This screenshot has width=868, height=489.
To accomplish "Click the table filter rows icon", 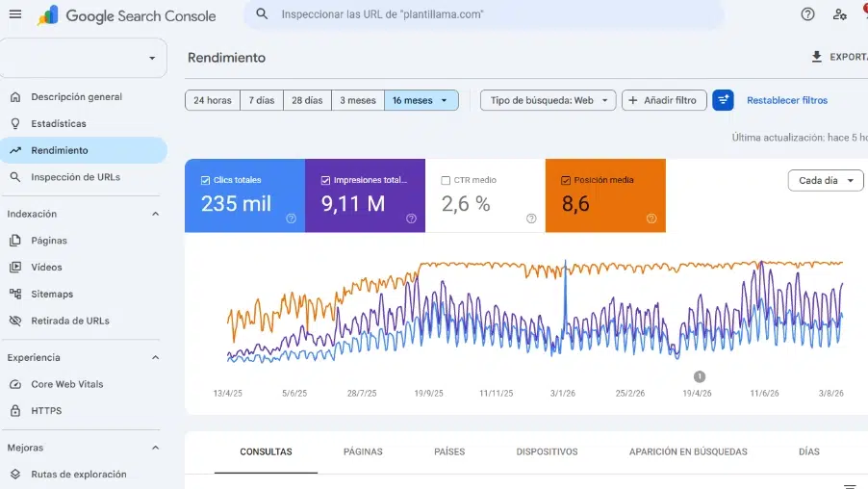I will pos(850,486).
